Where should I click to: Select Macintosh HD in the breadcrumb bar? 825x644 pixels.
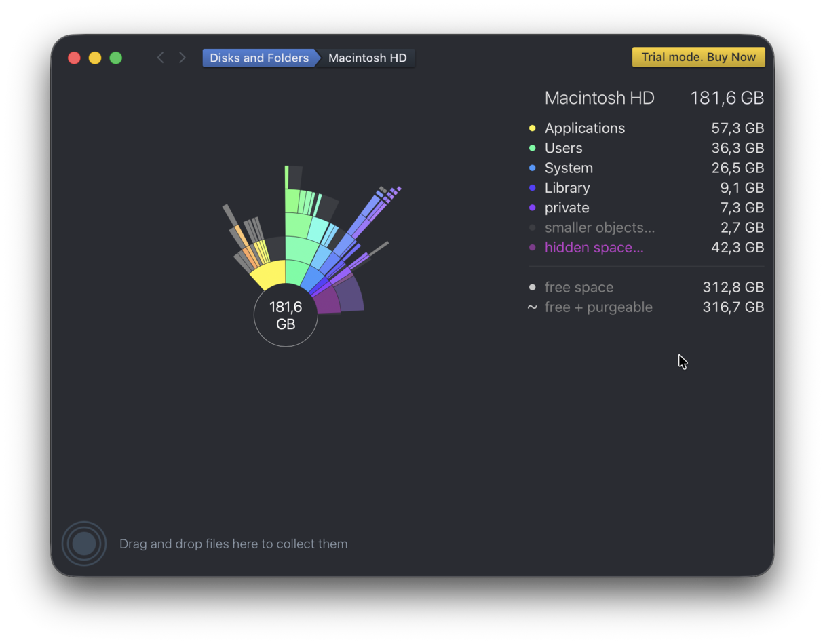pos(366,58)
